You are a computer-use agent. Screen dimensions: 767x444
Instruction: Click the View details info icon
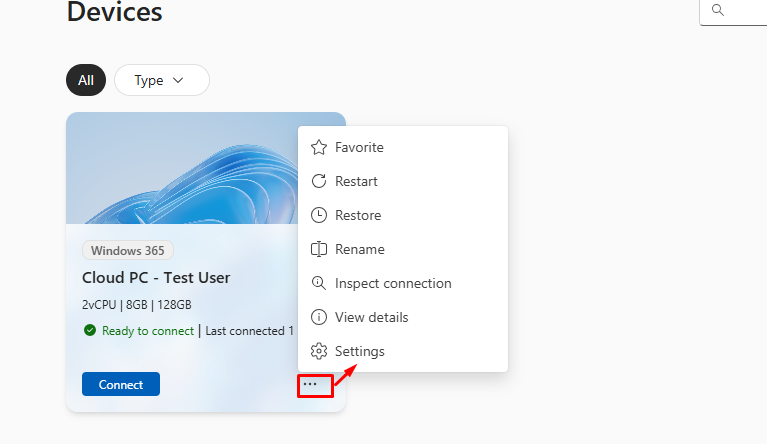(x=319, y=318)
